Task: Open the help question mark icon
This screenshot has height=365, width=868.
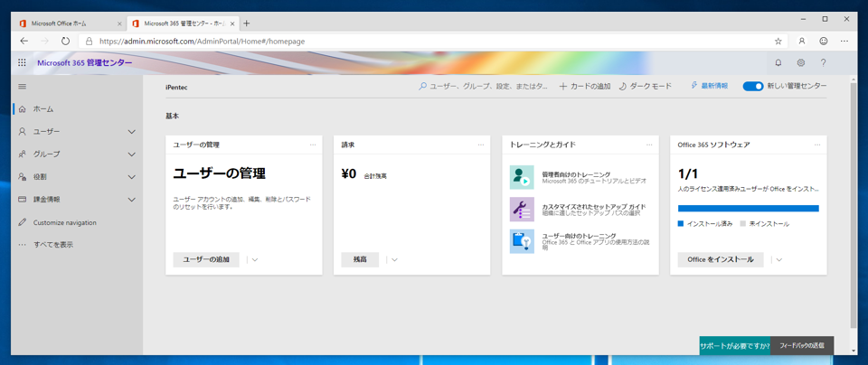Action: (823, 62)
